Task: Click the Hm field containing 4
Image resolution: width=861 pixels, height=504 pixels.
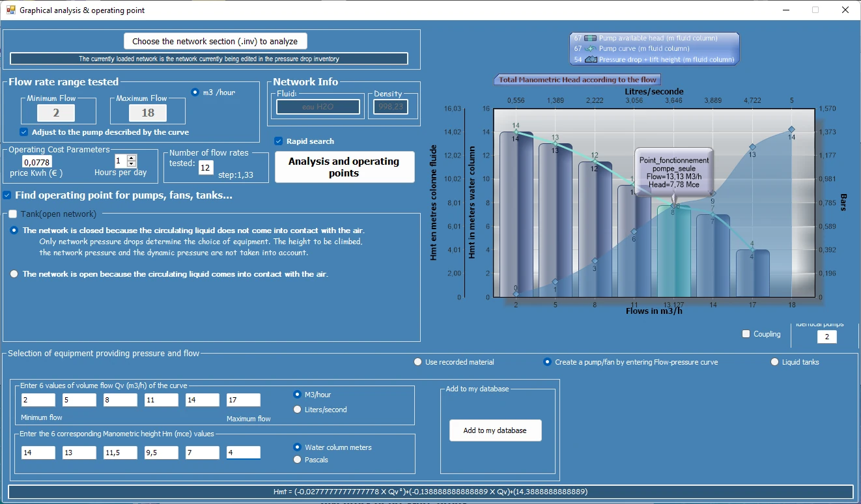Action: coord(244,453)
